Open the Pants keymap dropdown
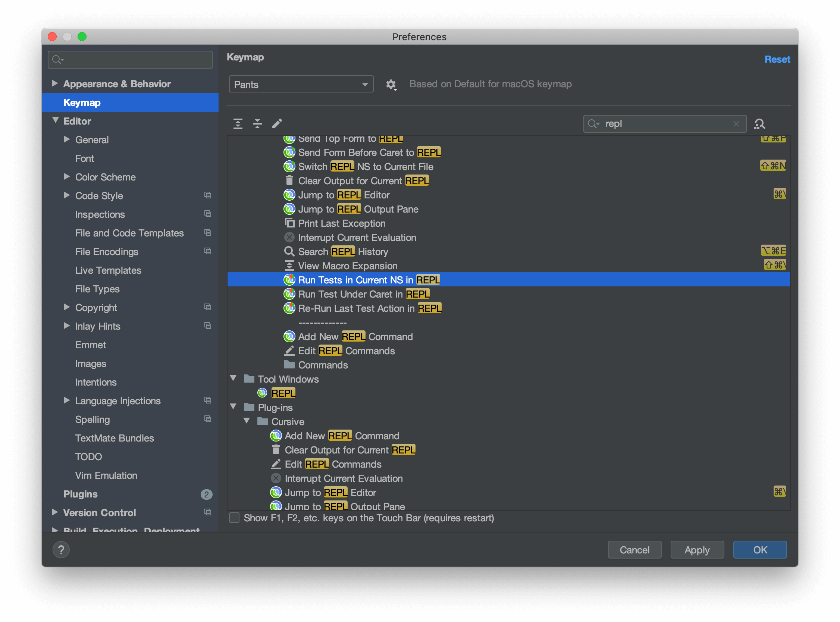The height and width of the screenshot is (622, 840). [300, 84]
